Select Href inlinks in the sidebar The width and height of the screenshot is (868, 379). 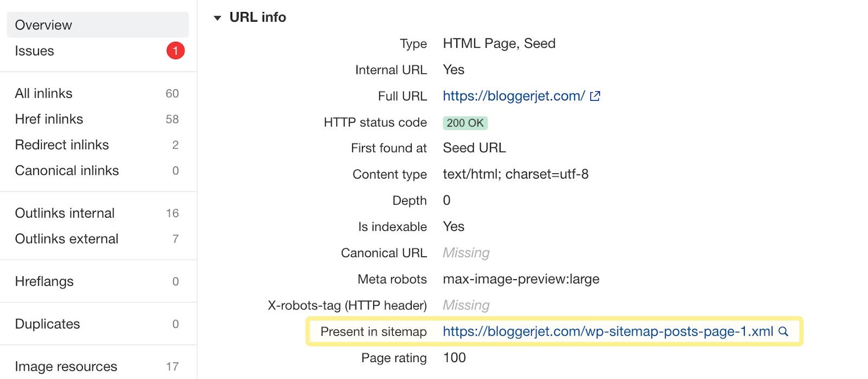click(48, 119)
